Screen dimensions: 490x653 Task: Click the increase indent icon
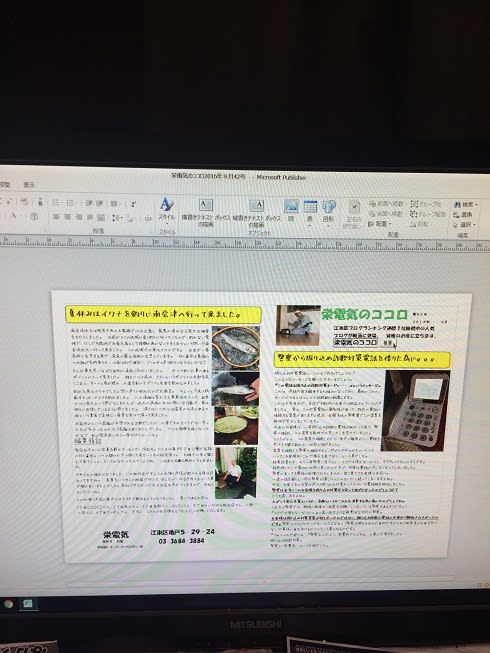click(x=99, y=203)
